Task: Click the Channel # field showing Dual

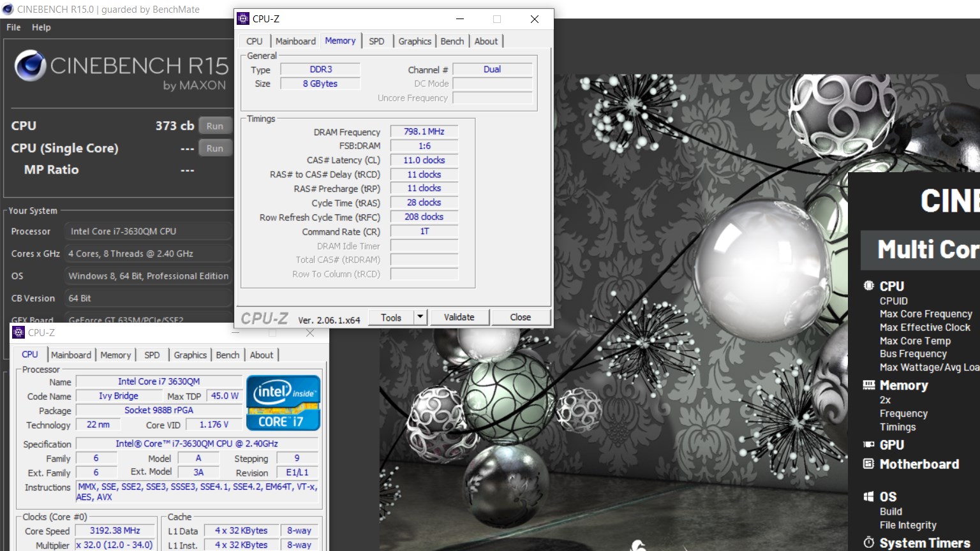Action: pyautogui.click(x=493, y=69)
